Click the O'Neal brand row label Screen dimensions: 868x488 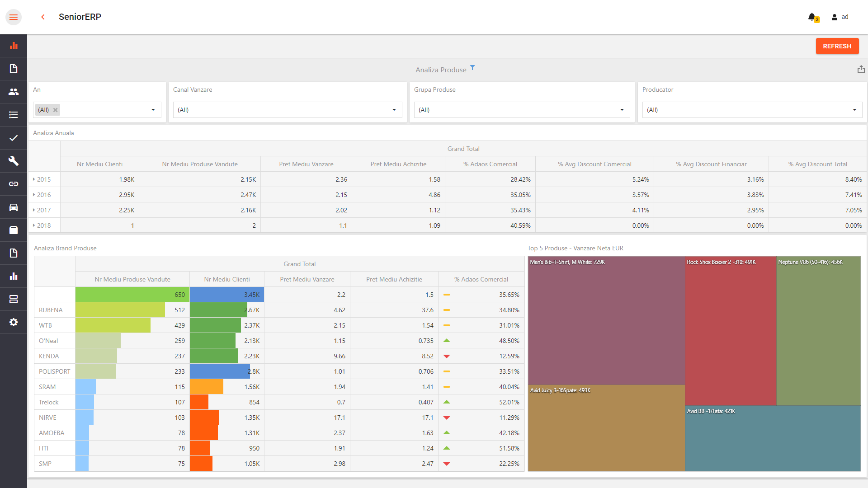coord(48,341)
